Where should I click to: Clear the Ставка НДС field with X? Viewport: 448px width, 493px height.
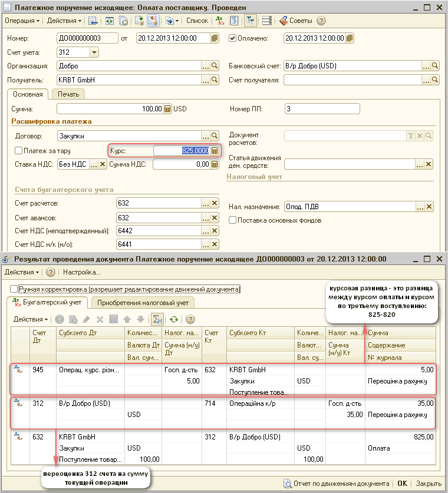pyautogui.click(x=103, y=164)
